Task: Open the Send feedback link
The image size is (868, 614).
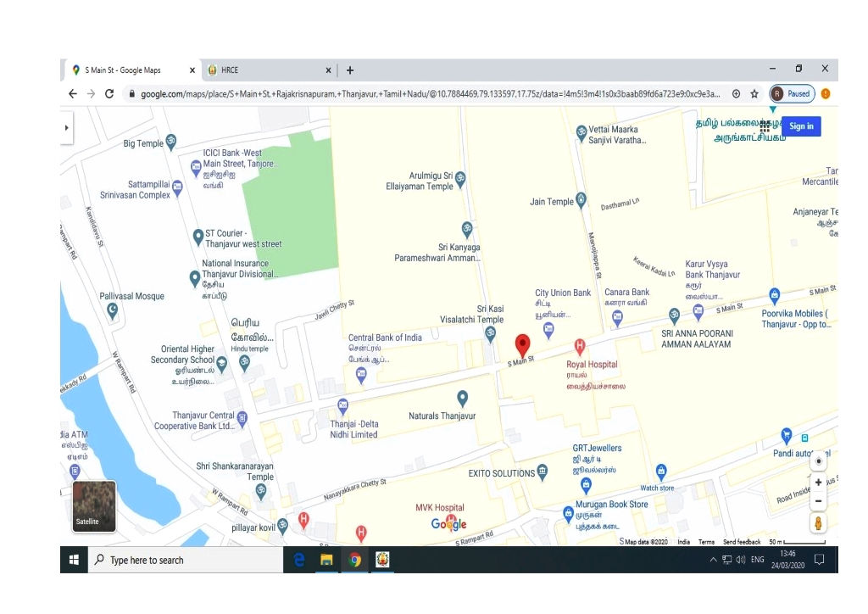Action: pyautogui.click(x=742, y=542)
